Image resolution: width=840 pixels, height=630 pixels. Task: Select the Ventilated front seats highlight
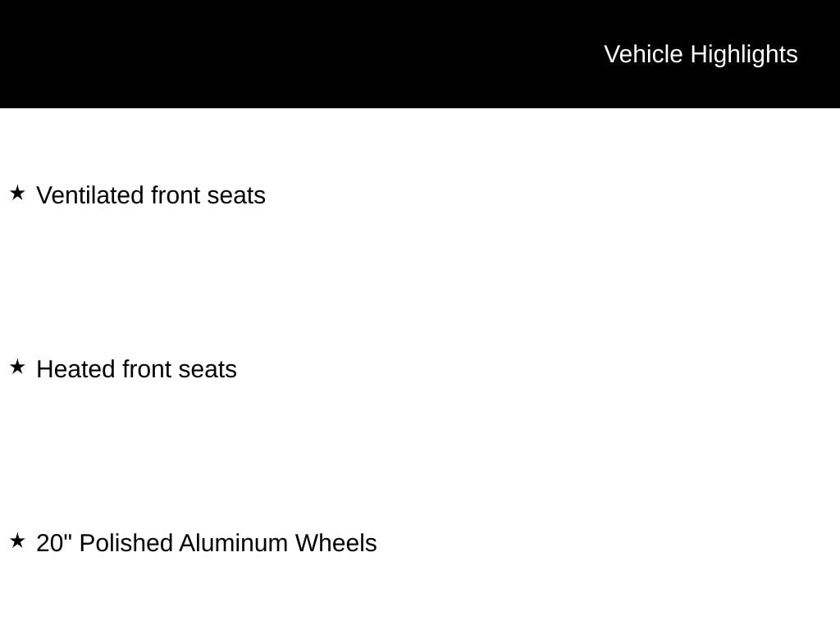[151, 196]
